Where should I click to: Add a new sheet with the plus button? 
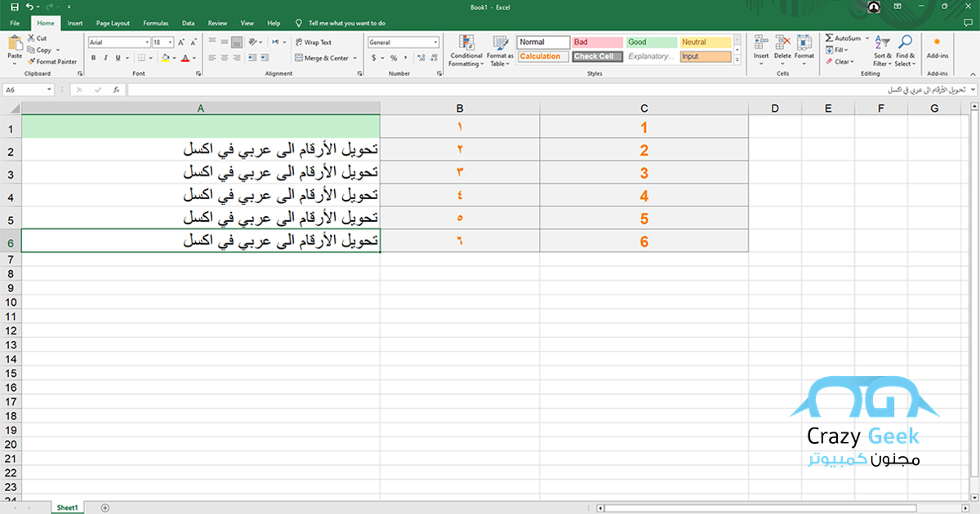click(105, 507)
